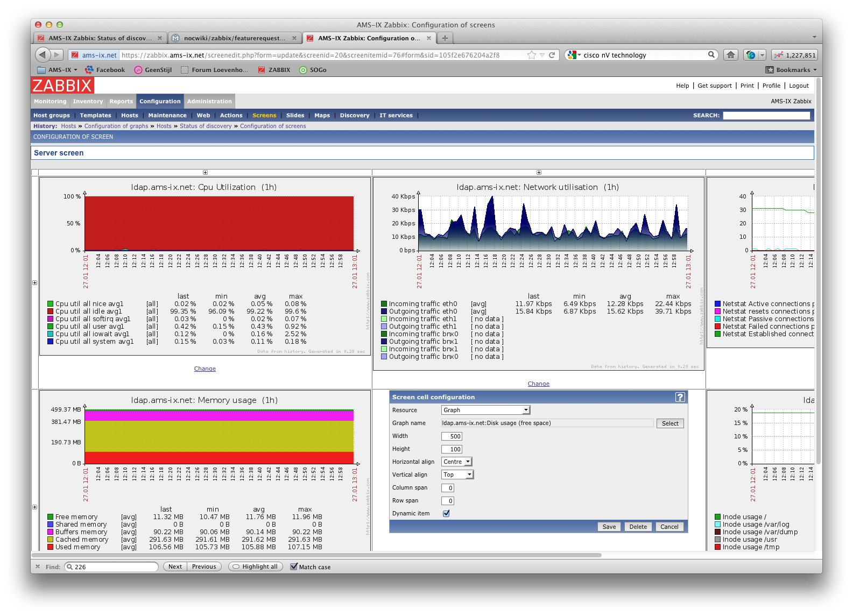Screen dimensions: 853x616
Task: Click the reload page icon
Action: [x=552, y=55]
